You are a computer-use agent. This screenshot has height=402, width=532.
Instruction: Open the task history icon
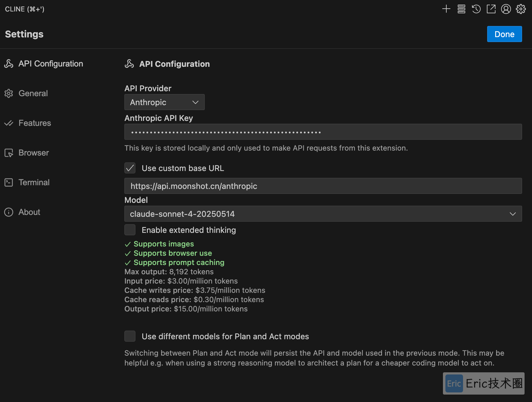coord(476,9)
